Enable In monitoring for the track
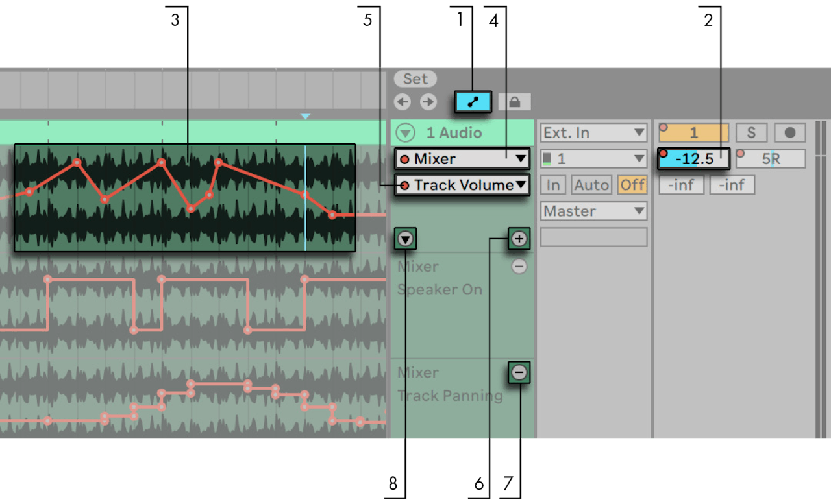The image size is (831, 504). pos(553,185)
